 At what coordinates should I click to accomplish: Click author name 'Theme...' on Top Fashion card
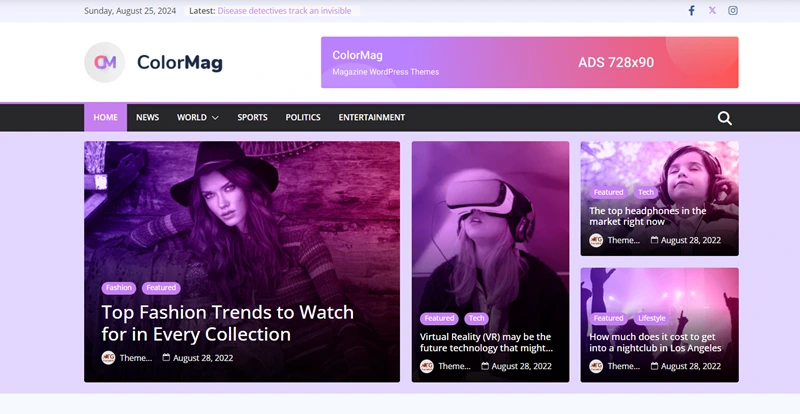(136, 358)
